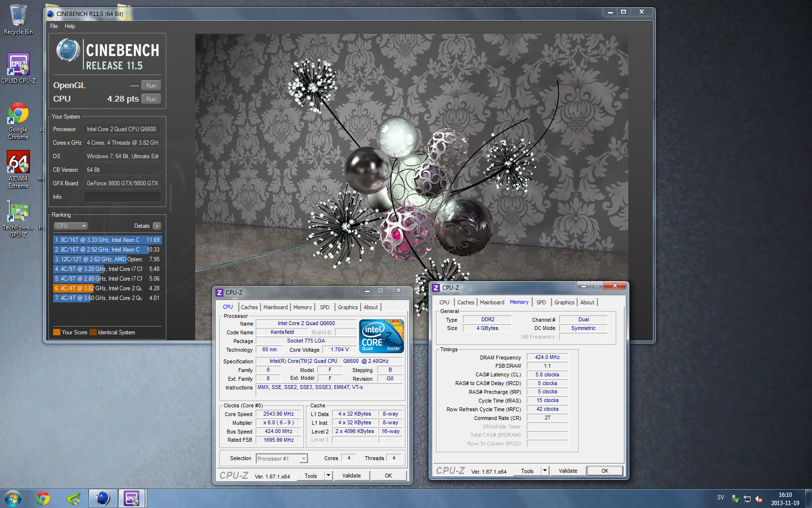812x508 pixels.
Task: Click the Windows Start orb
Action: click(13, 498)
